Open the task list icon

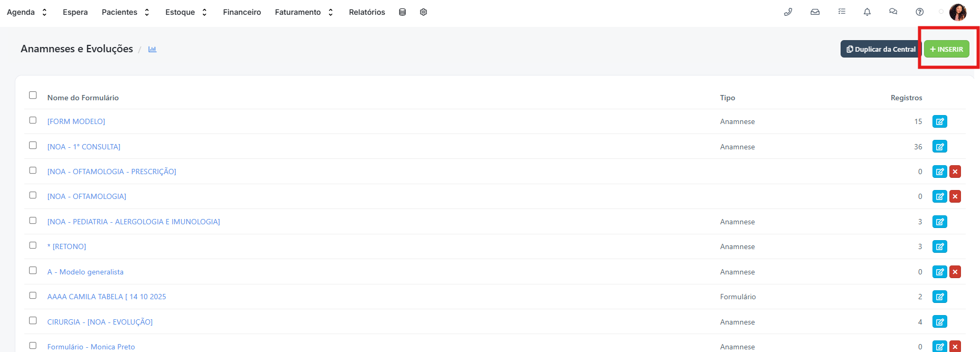coord(842,12)
